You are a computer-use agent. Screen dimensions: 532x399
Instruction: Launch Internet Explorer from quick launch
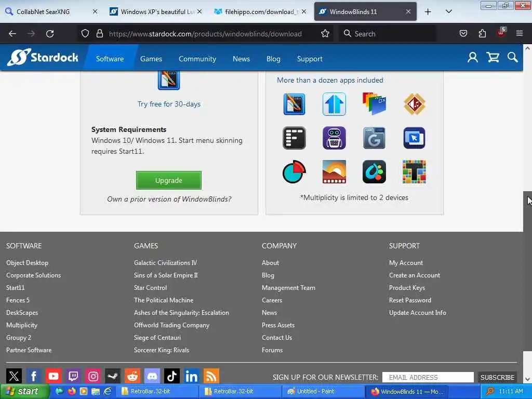108,391
